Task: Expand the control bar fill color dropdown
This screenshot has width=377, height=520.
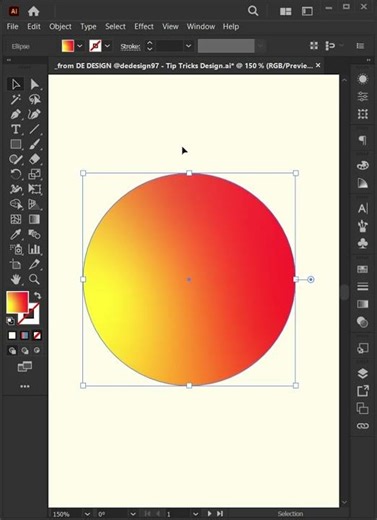Action: pyautogui.click(x=80, y=46)
